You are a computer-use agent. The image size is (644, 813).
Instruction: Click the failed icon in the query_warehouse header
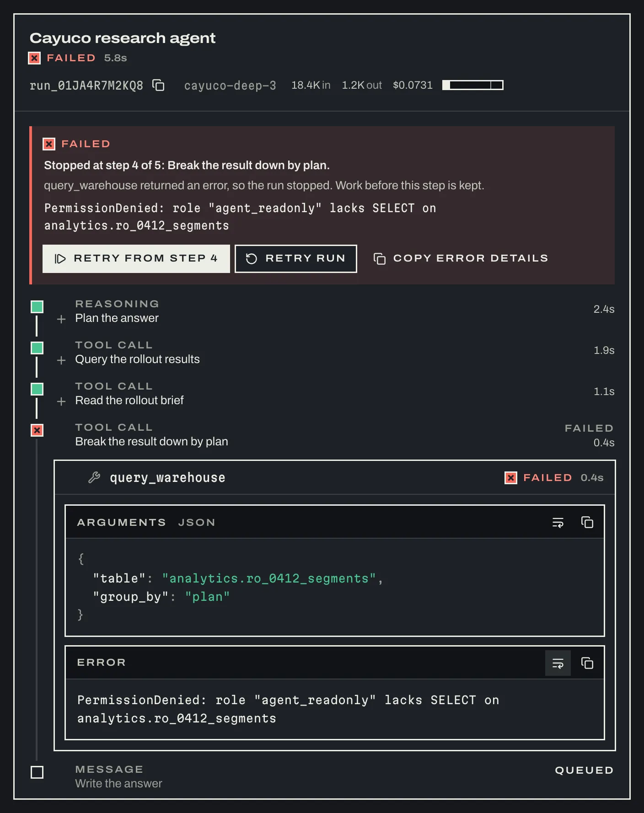[511, 478]
